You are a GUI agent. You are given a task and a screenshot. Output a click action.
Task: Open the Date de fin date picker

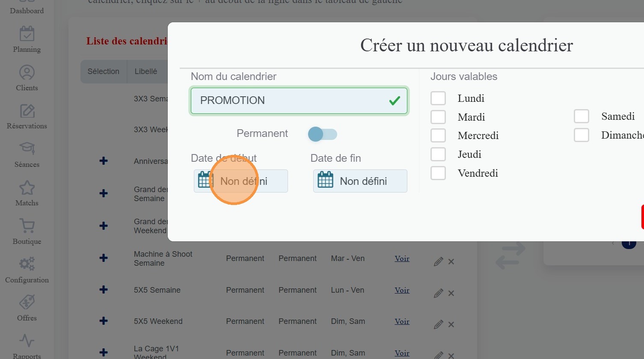tap(360, 181)
